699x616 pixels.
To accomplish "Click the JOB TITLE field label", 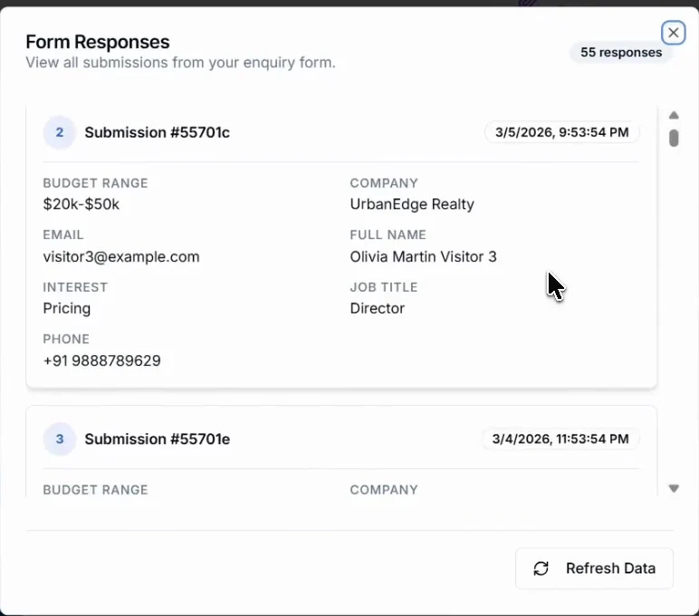I will [384, 287].
